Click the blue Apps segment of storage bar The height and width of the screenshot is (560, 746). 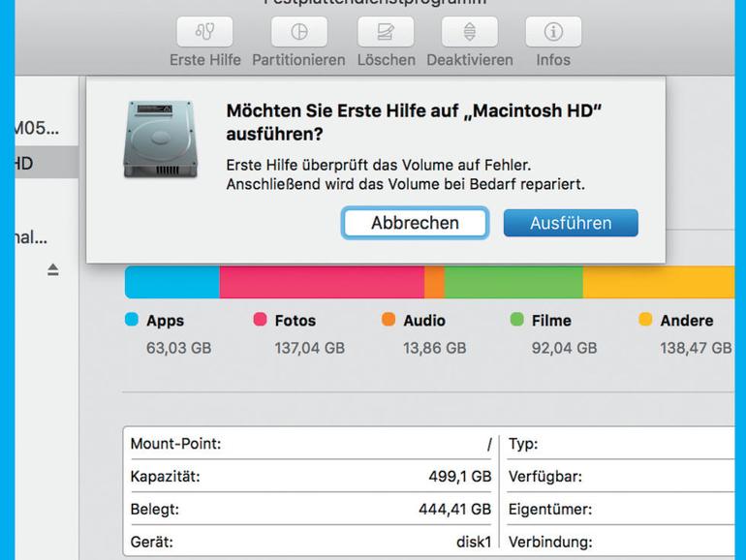(172, 282)
